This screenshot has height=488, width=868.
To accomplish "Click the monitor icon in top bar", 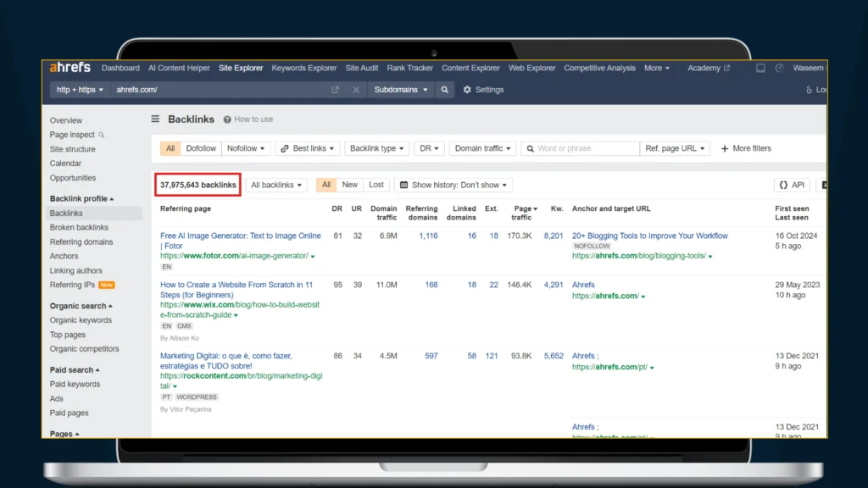I will point(760,68).
